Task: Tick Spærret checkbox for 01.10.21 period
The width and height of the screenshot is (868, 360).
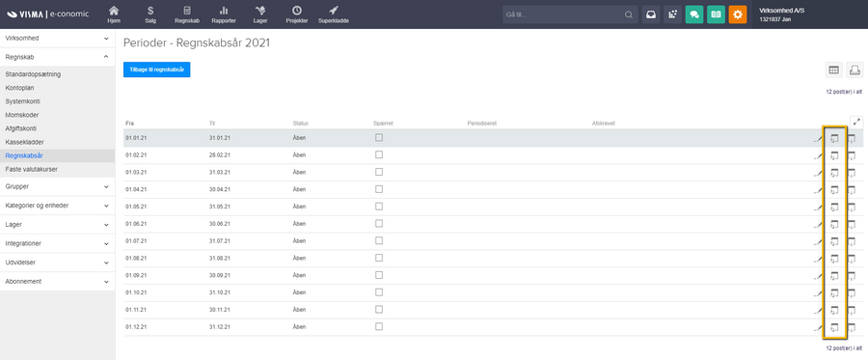Action: (x=379, y=291)
